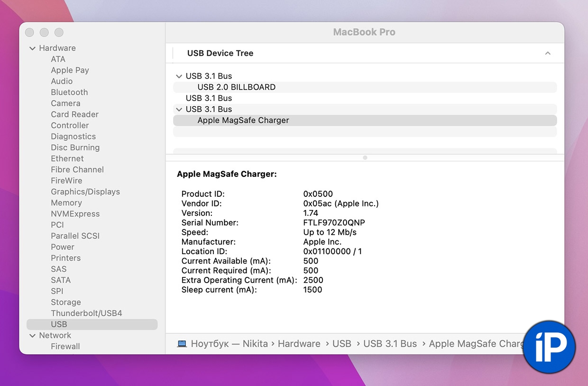Open the Bluetooth hardware entry
The image size is (588, 386).
(x=69, y=92)
